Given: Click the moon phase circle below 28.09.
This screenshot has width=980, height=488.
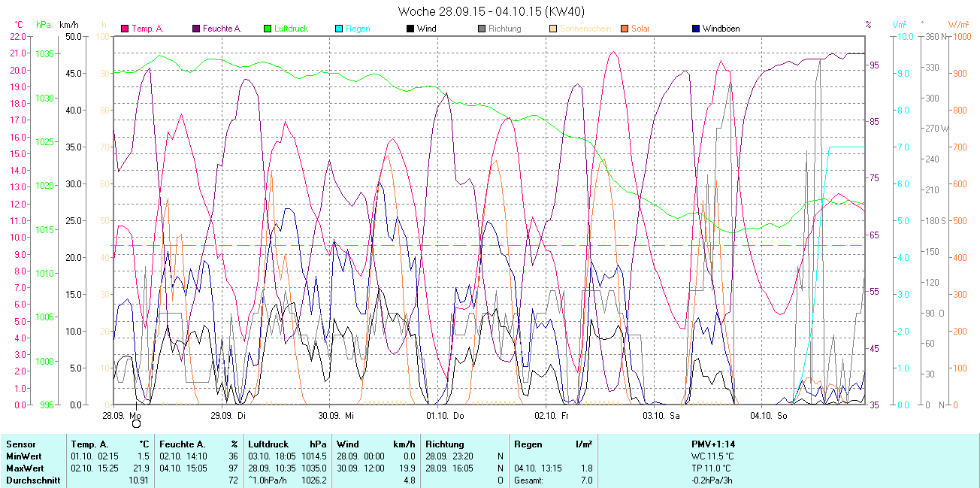Looking at the screenshot, I should [x=136, y=424].
